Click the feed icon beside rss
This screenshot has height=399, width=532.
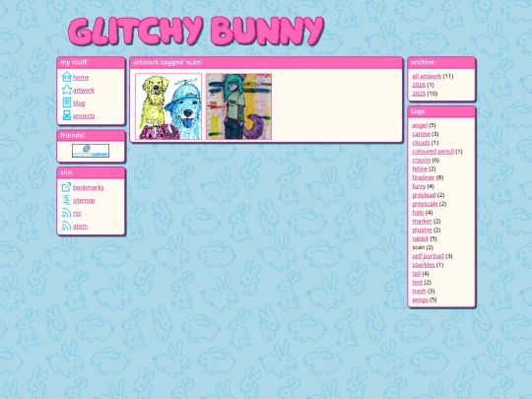[67, 213]
